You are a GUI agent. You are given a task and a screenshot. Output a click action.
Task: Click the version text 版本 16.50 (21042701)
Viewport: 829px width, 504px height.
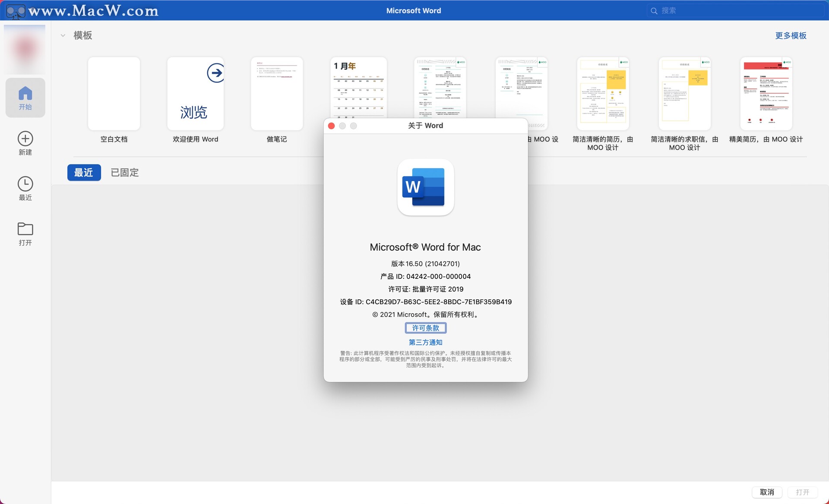[426, 264]
